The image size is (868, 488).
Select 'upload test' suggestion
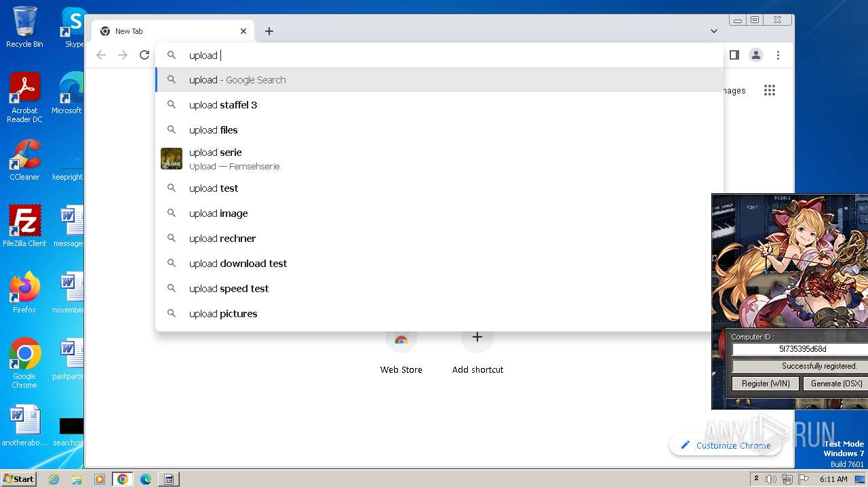[x=439, y=188]
